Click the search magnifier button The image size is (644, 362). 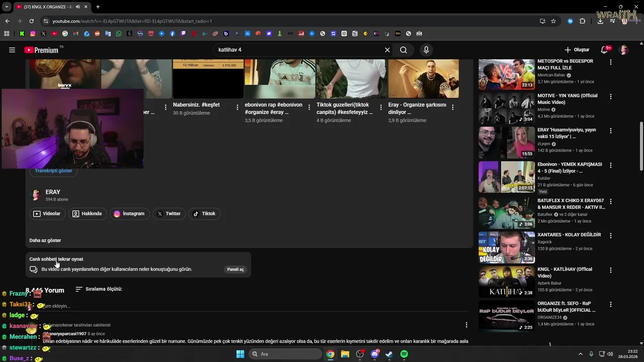click(404, 50)
